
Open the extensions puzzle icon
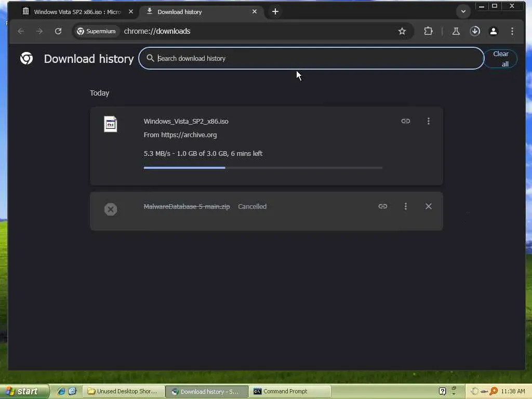[x=428, y=31]
